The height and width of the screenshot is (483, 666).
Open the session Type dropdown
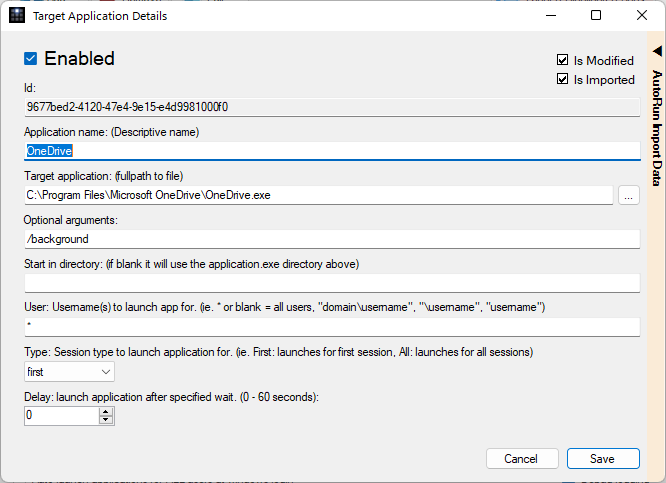click(69, 371)
